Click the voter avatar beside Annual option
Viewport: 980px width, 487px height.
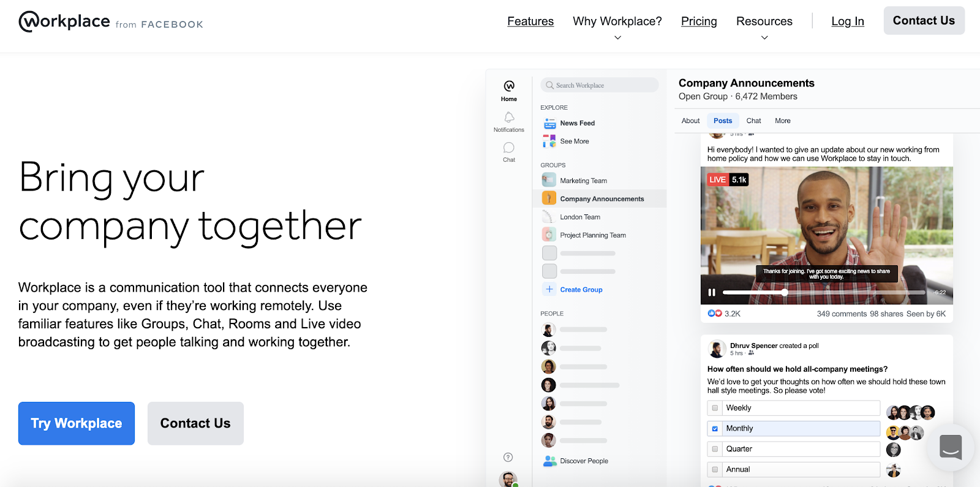click(x=894, y=470)
